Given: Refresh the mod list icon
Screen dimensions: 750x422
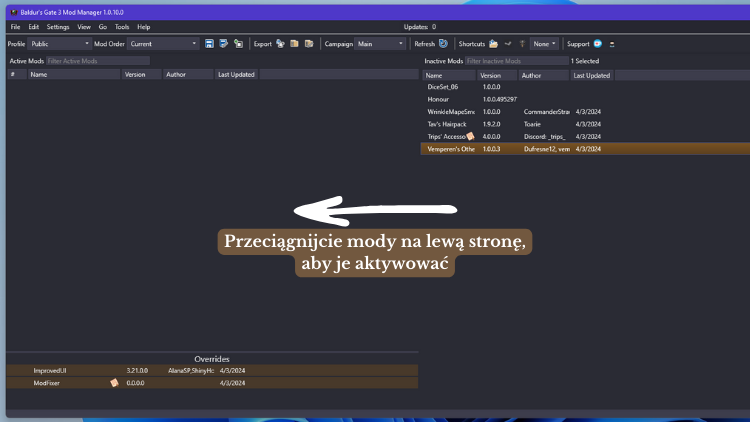Looking at the screenshot, I should (x=443, y=44).
